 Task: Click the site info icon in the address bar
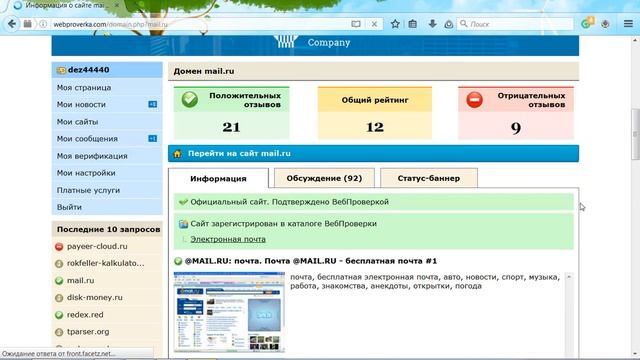tap(43, 24)
